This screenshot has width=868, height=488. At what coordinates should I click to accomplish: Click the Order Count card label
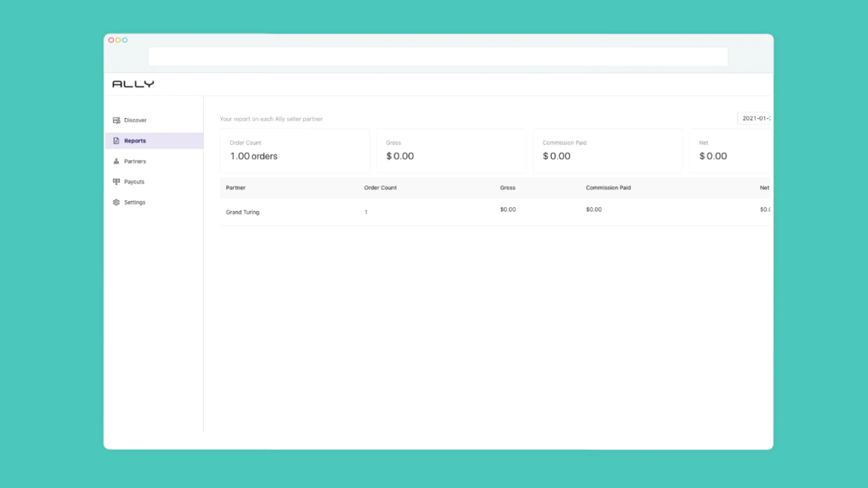tap(245, 143)
